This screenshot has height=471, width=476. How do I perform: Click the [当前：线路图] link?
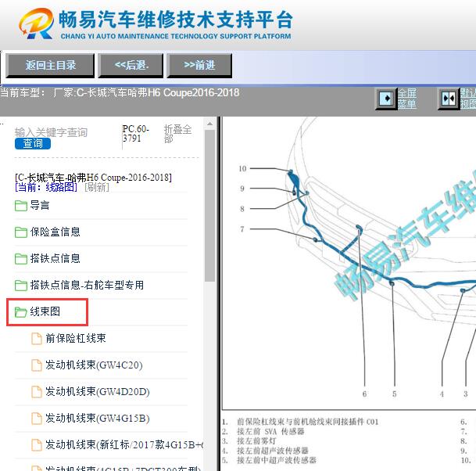coord(46,187)
